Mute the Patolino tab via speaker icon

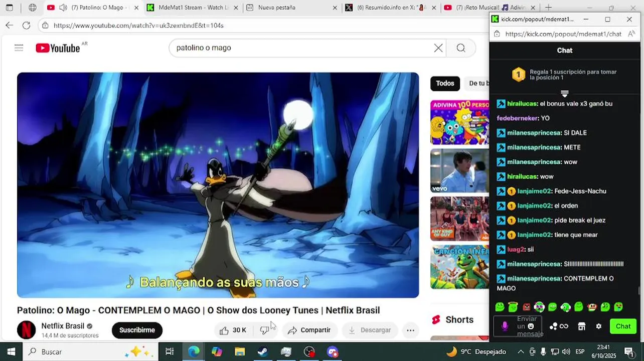tap(63, 8)
